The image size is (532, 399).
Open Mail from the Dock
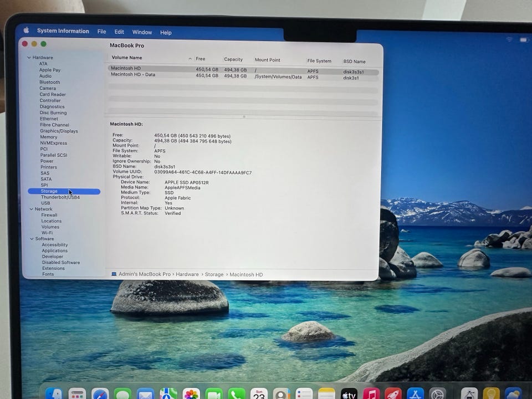146,394
